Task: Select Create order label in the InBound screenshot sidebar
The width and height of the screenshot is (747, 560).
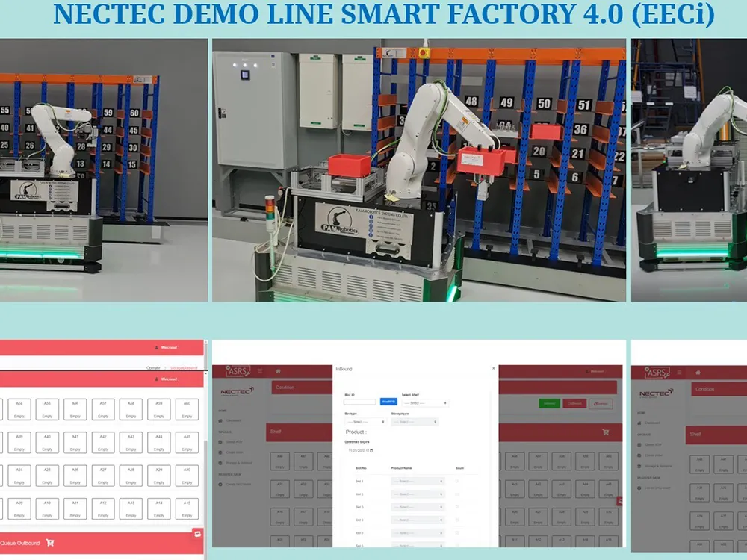Action: pyautogui.click(x=235, y=452)
